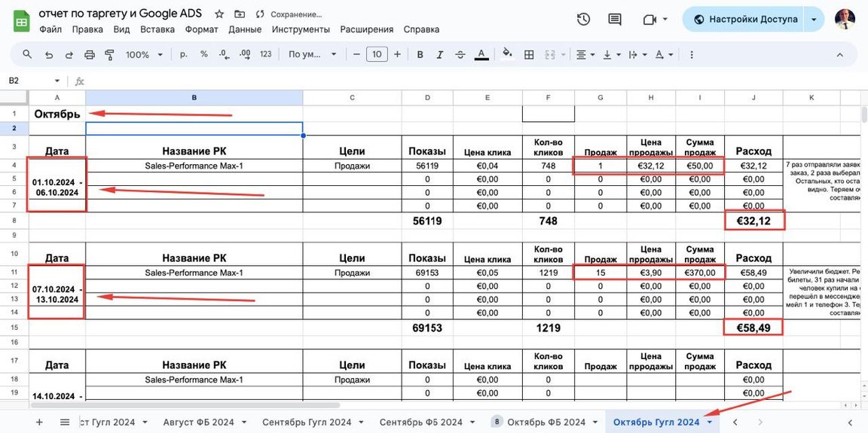The width and height of the screenshot is (868, 433).
Task: Open version history clock icon
Action: click(583, 20)
